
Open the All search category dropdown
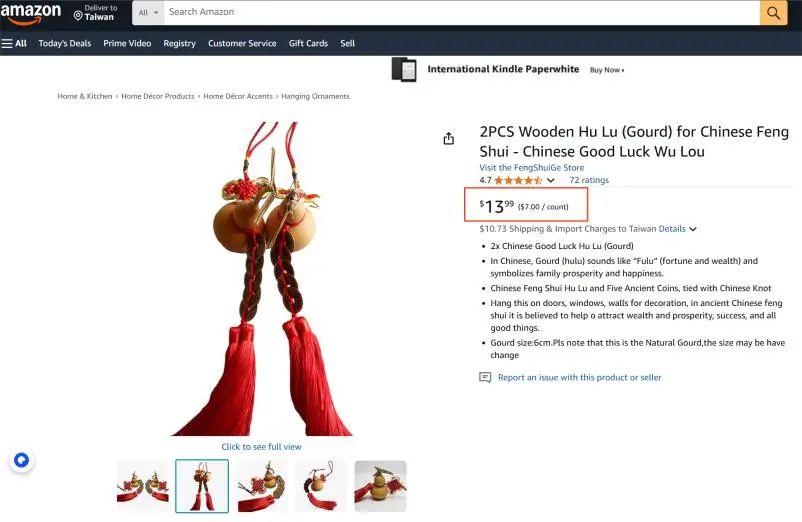148,12
